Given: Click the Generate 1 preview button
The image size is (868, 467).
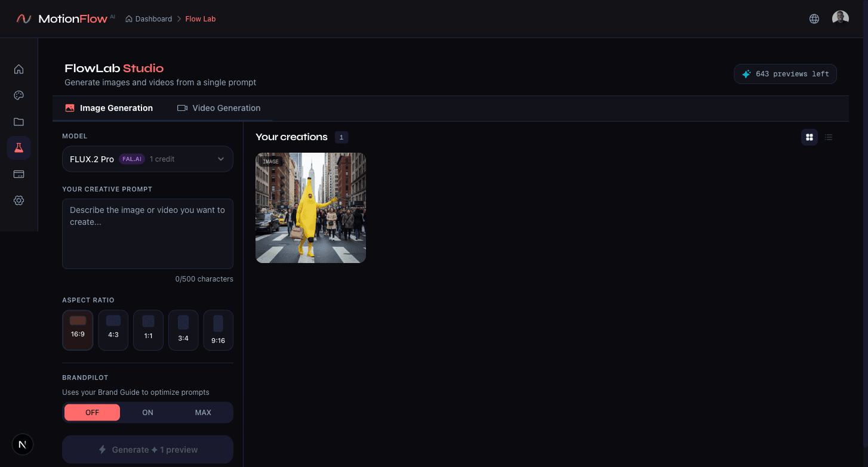Looking at the screenshot, I should coord(147,449).
